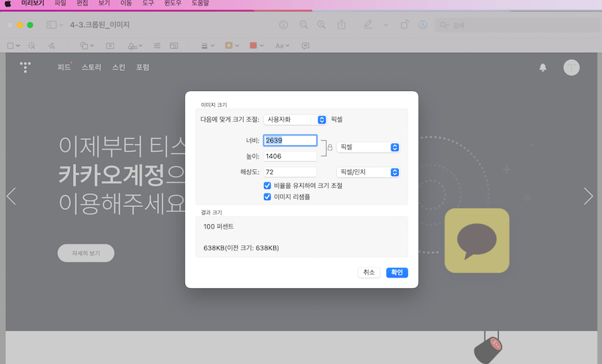This screenshot has width=602, height=364.
Task: Rotate the image with toolbar icon
Action: (405, 25)
